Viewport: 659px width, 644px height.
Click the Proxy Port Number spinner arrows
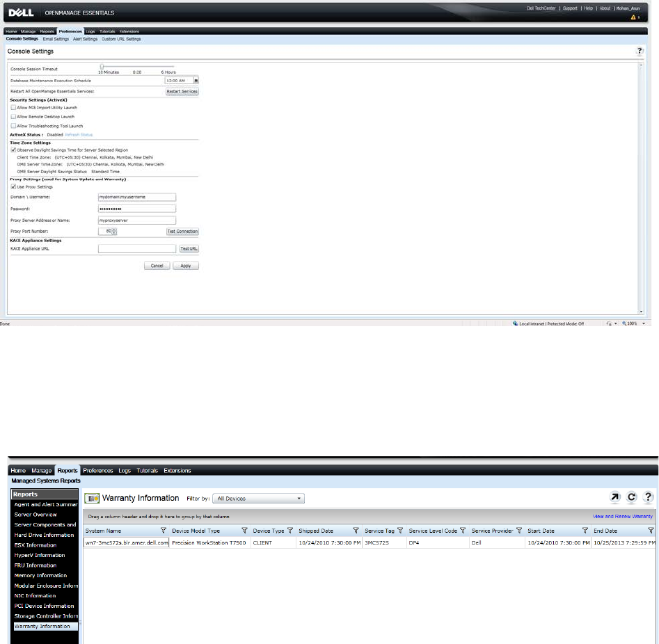pos(114,232)
